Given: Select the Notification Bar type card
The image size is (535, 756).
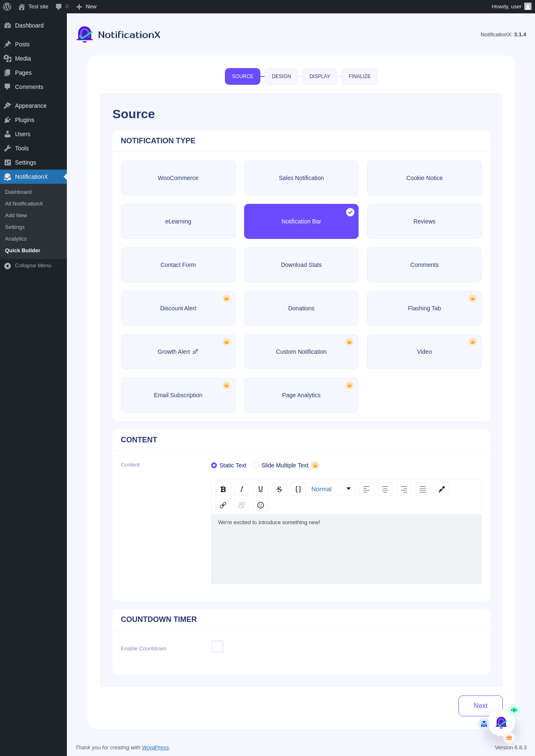Looking at the screenshot, I should point(301,221).
